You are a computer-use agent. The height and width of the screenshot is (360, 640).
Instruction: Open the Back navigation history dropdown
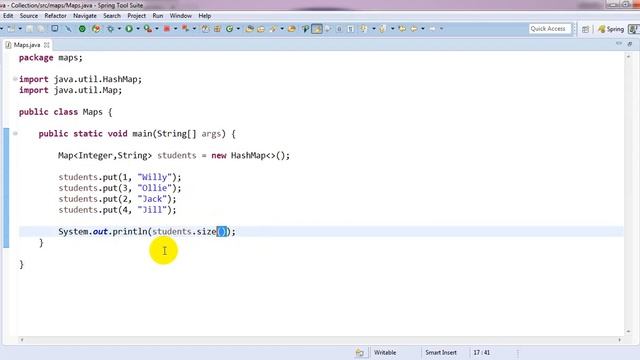pos(423,29)
